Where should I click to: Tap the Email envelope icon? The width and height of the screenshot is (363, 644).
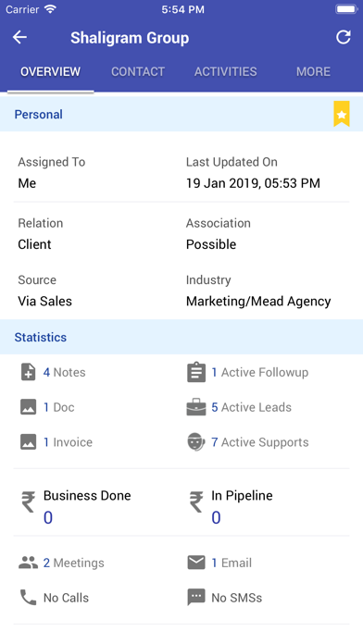click(x=196, y=563)
